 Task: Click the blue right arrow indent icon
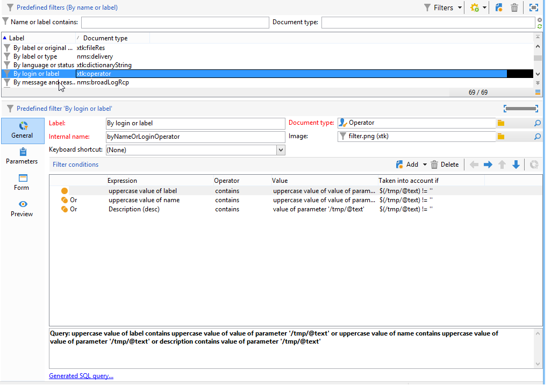point(488,165)
